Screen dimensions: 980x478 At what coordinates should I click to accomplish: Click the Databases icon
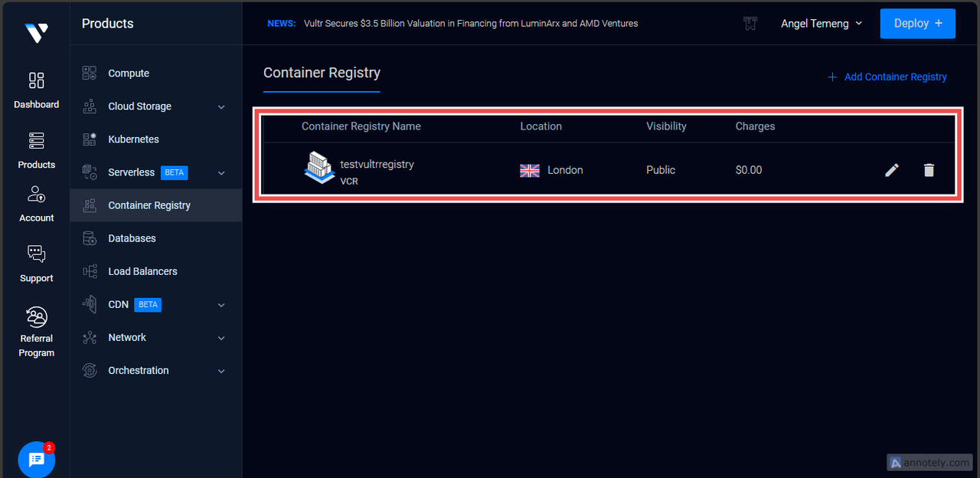pos(90,238)
